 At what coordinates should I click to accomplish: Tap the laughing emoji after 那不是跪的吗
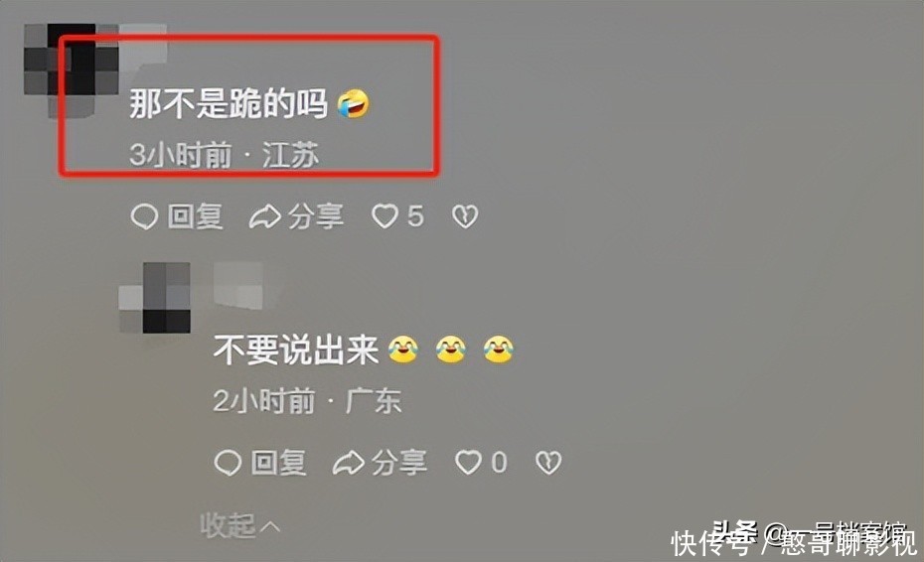[354, 104]
